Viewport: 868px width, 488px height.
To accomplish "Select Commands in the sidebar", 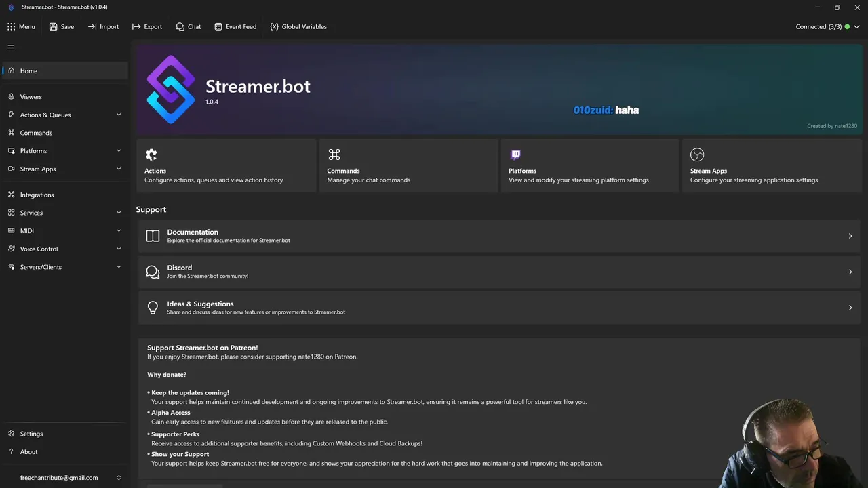I will pyautogui.click(x=64, y=133).
